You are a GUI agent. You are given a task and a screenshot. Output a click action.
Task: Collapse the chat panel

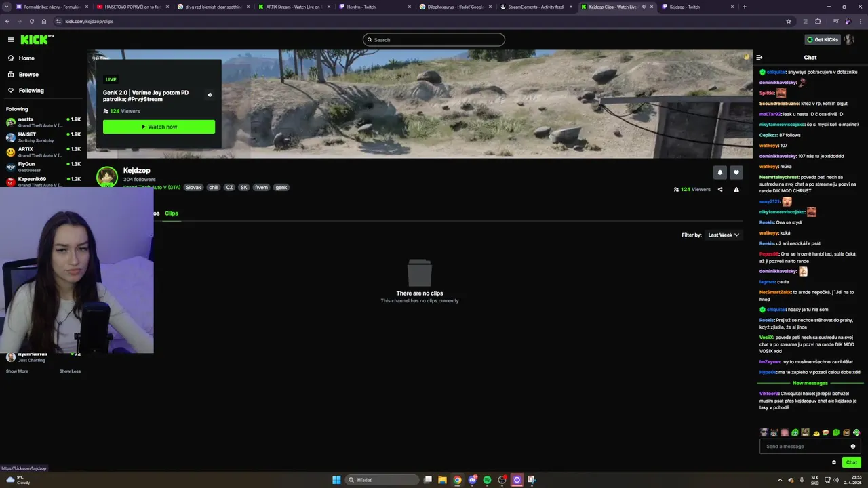pyautogui.click(x=759, y=58)
